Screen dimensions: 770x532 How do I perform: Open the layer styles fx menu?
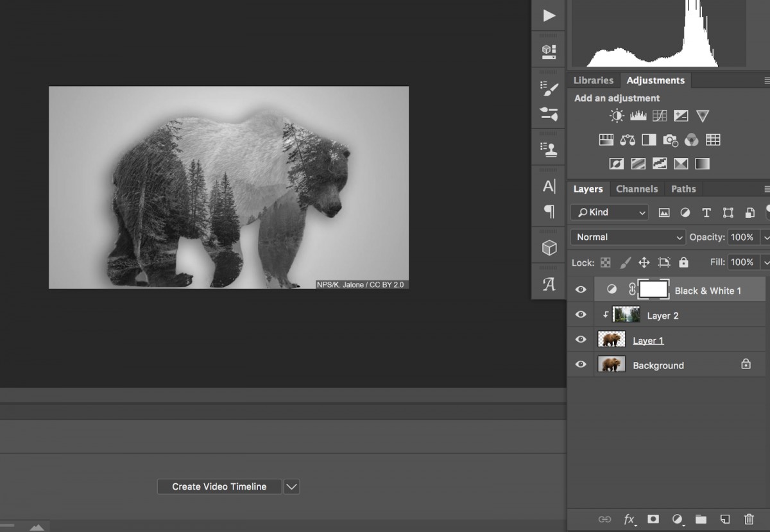click(x=629, y=519)
